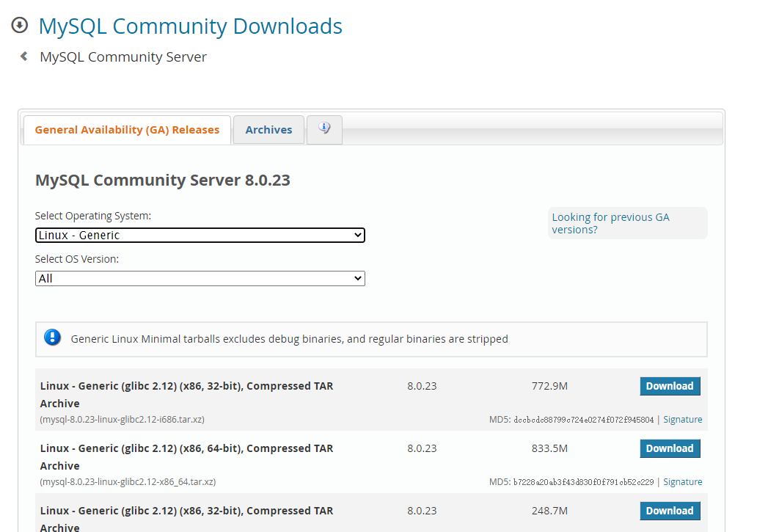This screenshot has width=757, height=532.
Task: Click the MD5 value b7228a20ab3f43d830f0f791cb52c229
Action: (x=583, y=482)
